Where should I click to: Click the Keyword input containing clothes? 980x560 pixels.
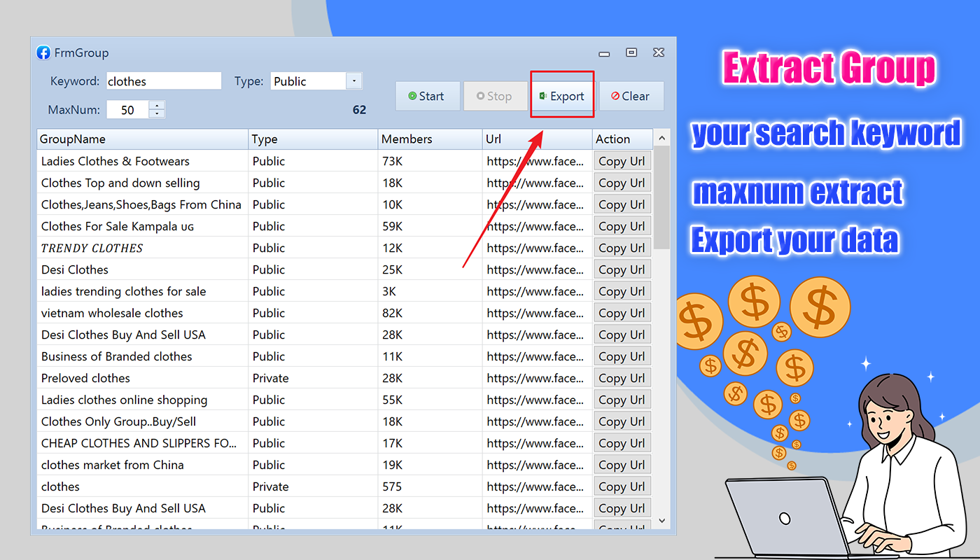click(164, 80)
